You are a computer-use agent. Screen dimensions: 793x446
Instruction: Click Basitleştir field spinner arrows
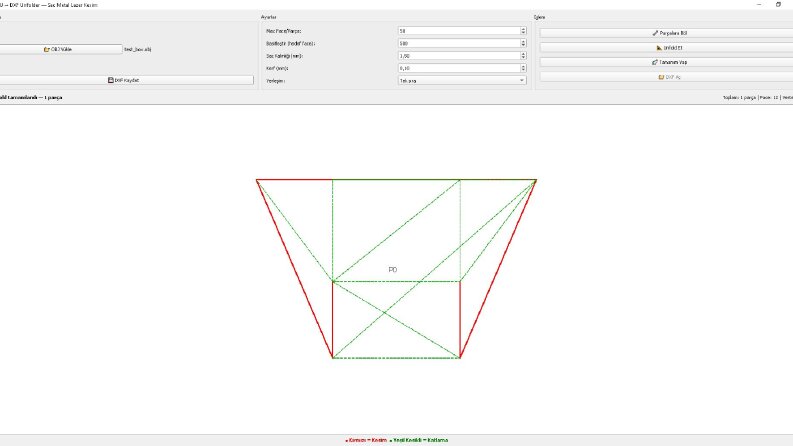(523, 43)
